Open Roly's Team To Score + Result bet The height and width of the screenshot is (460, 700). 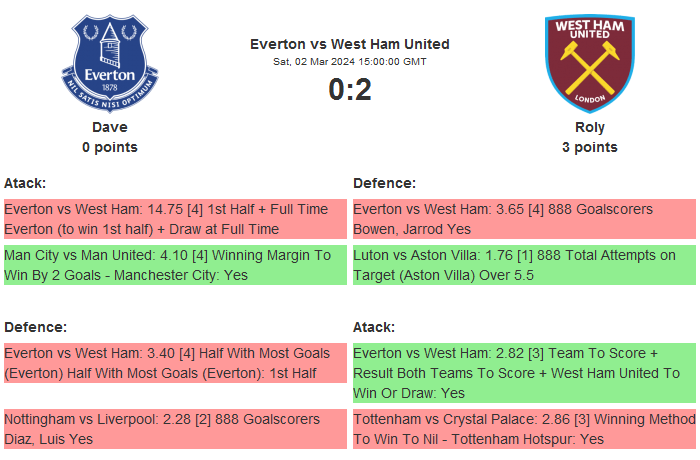pos(524,373)
